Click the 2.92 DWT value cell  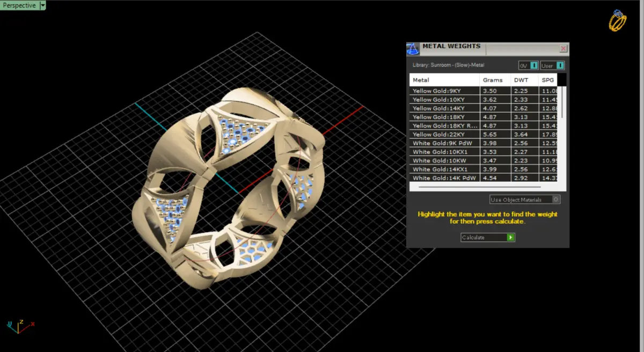[x=524, y=178]
